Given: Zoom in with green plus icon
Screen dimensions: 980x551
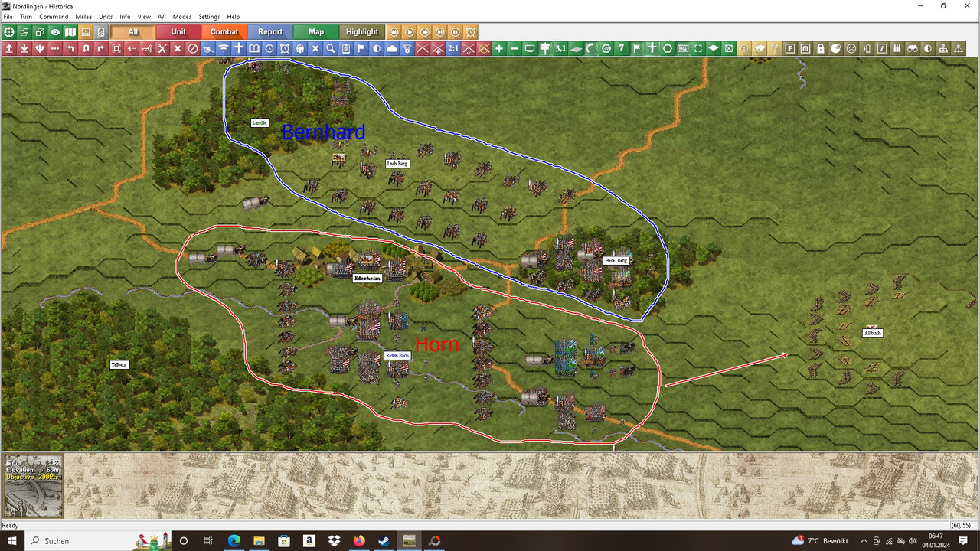Looking at the screenshot, I should (499, 48).
